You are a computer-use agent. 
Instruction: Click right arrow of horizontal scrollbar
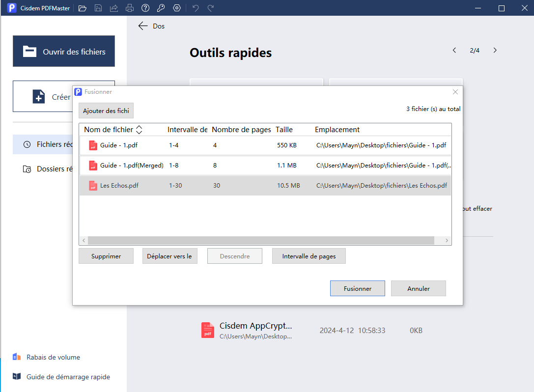click(447, 240)
